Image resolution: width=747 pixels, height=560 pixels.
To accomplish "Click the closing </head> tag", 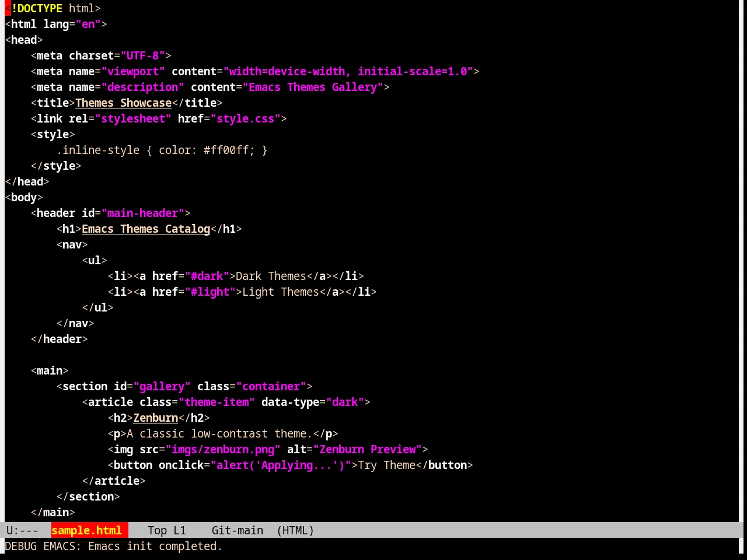I will pos(27,181).
